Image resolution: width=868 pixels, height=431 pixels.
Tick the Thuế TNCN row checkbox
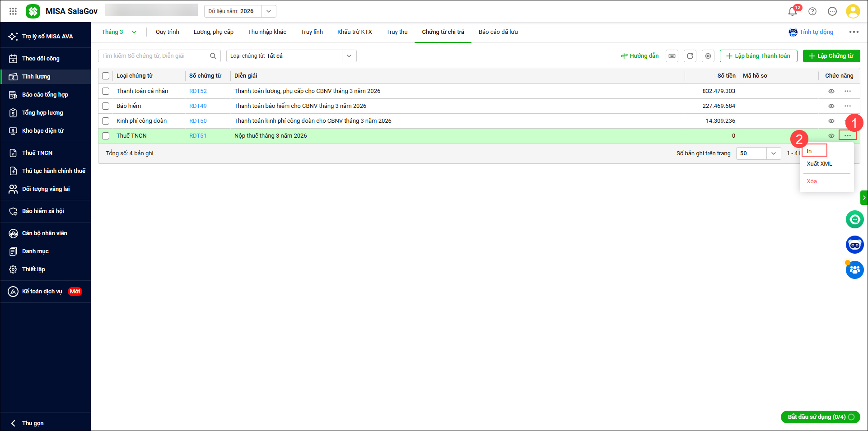(106, 136)
